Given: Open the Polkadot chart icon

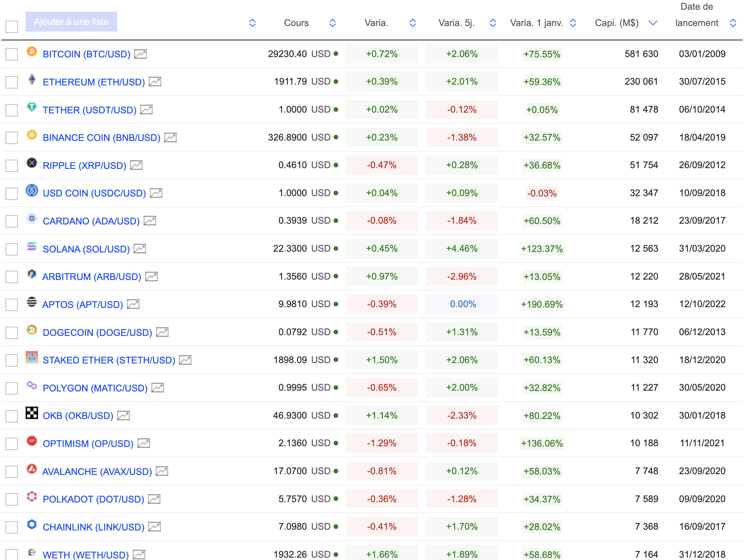Looking at the screenshot, I should click(x=154, y=499).
